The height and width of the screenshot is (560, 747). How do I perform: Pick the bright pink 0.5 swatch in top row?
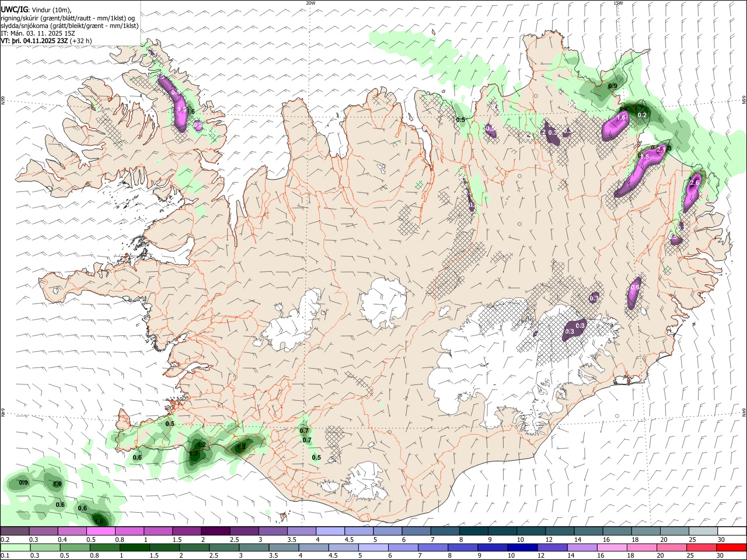pyautogui.click(x=101, y=531)
